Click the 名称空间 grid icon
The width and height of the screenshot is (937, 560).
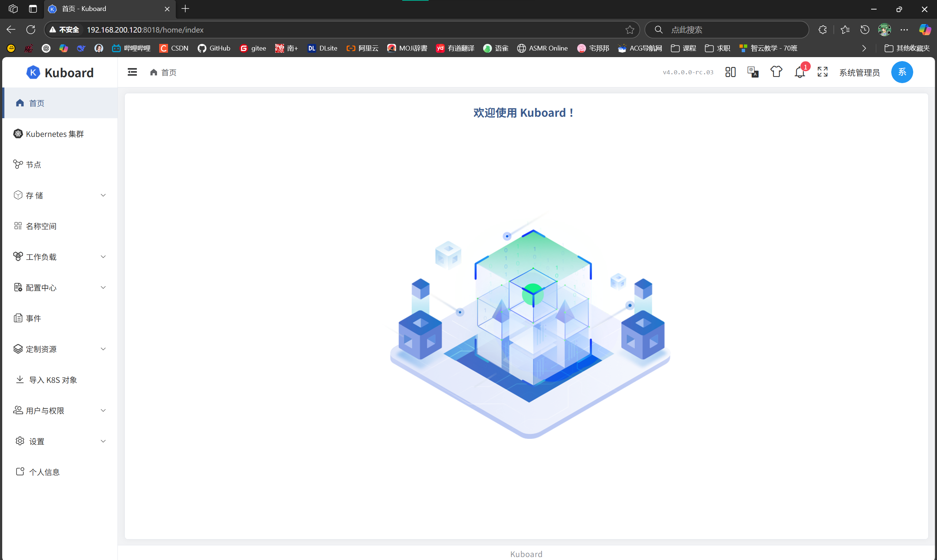(18, 226)
